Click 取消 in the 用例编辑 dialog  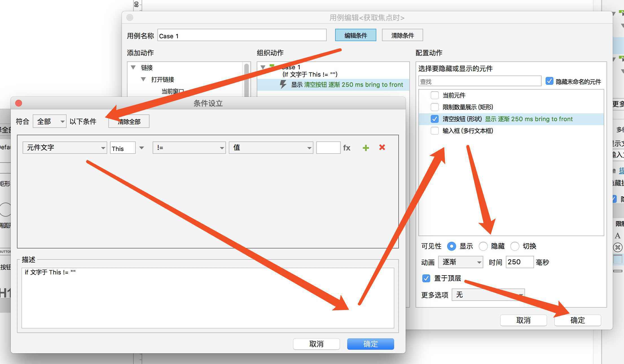(523, 320)
